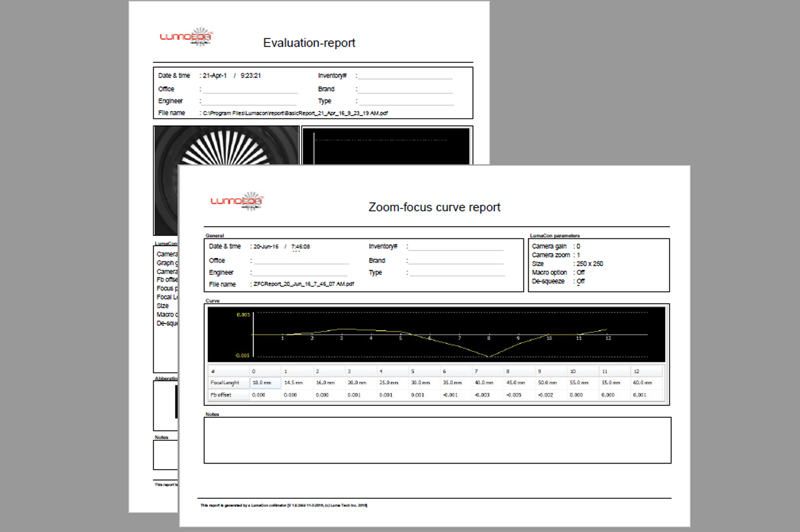This screenshot has height=532, width=800.
Task: Click the footer text about LumaCon collimator
Action: coord(284,505)
